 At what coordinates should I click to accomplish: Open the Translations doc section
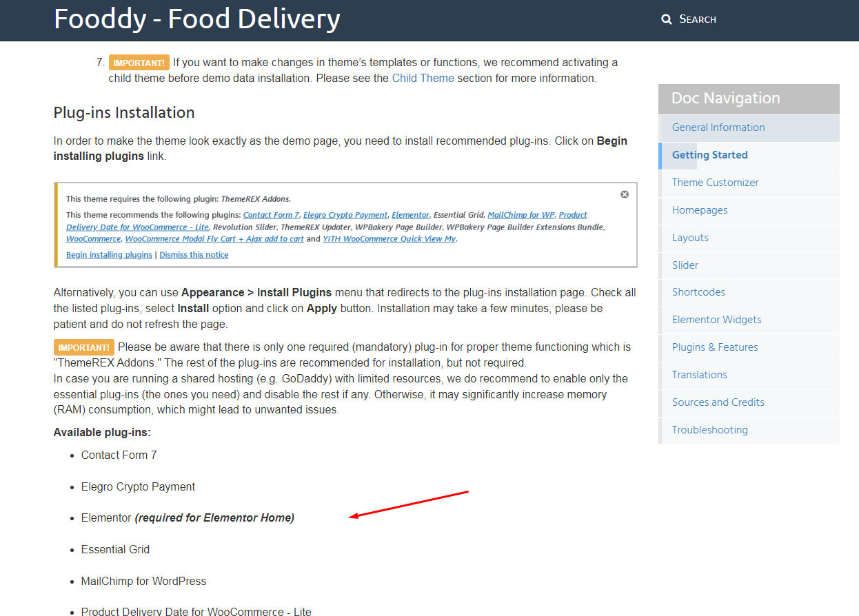(x=749, y=375)
